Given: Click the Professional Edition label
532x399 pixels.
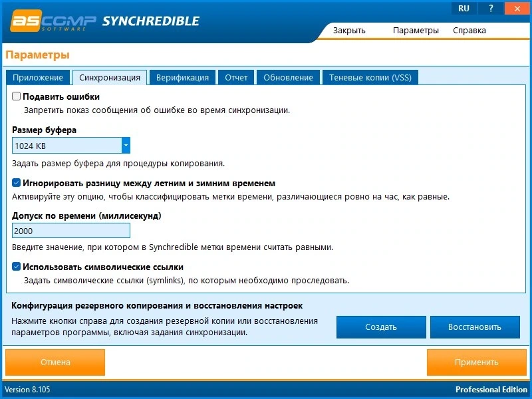Looking at the screenshot, I should pyautogui.click(x=491, y=390).
